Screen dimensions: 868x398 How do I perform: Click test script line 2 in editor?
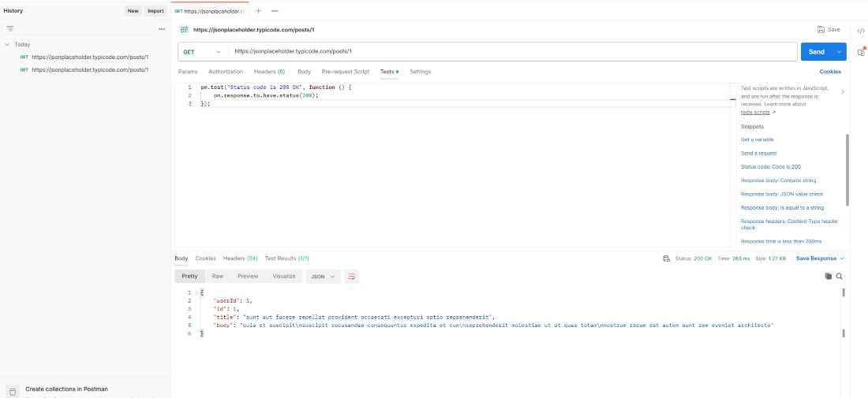(267, 95)
